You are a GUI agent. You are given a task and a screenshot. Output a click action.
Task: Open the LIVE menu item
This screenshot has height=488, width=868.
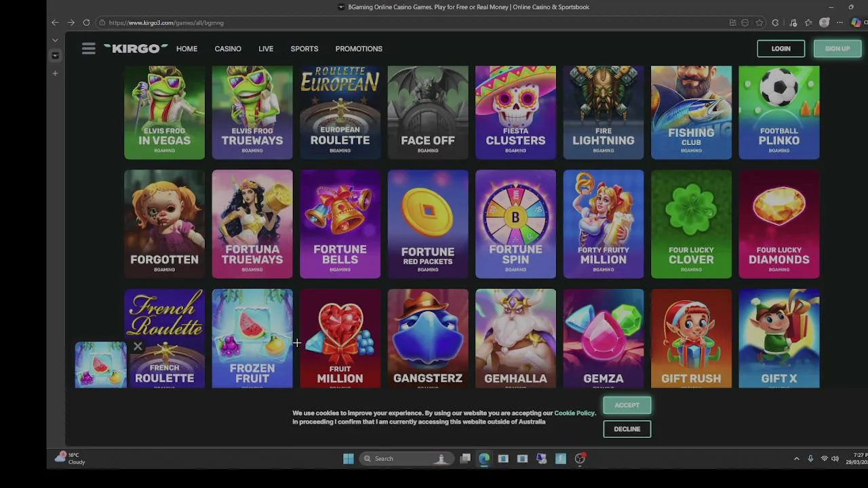point(266,49)
